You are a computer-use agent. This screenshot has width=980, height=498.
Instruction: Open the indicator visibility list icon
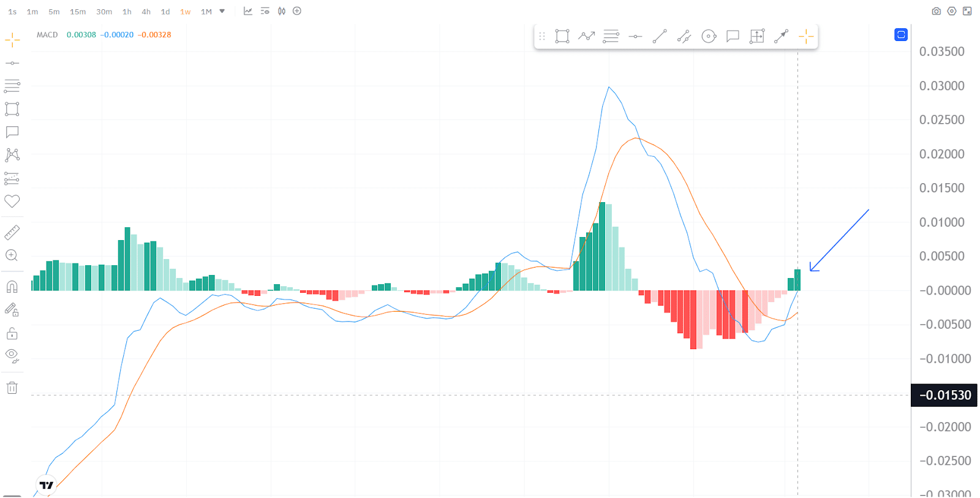[x=265, y=11]
